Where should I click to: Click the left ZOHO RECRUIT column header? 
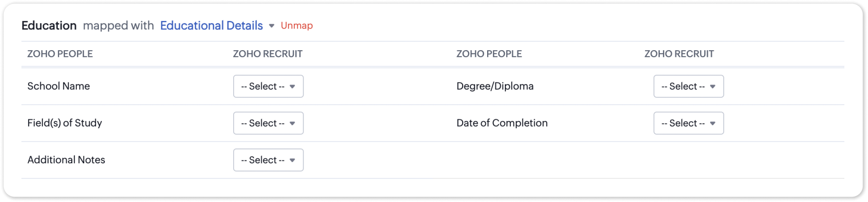[268, 54]
